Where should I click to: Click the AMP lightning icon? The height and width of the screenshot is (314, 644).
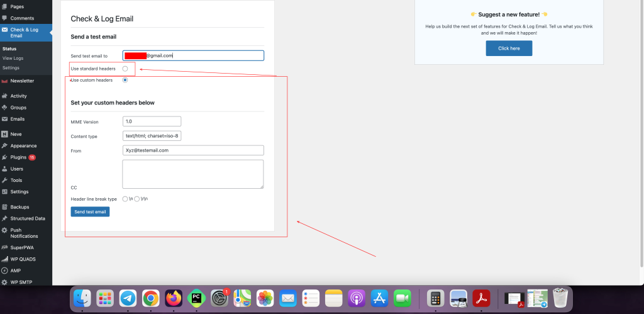[4, 271]
